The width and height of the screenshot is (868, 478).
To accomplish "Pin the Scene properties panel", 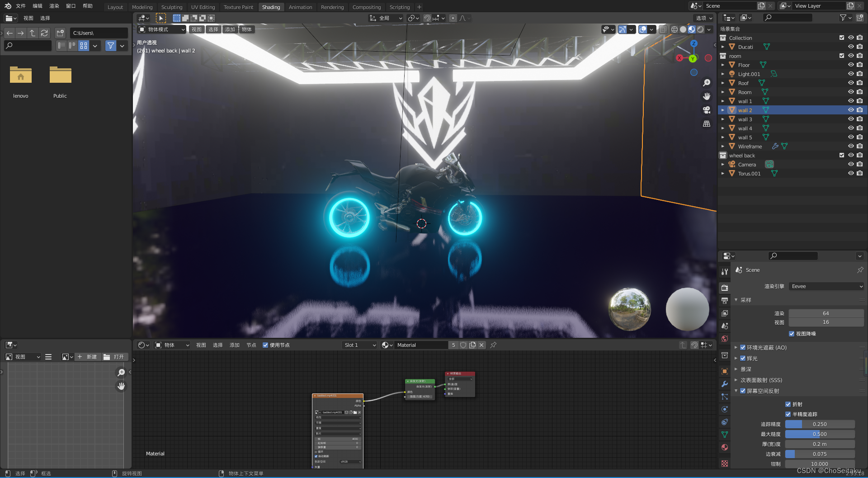I will 860,270.
